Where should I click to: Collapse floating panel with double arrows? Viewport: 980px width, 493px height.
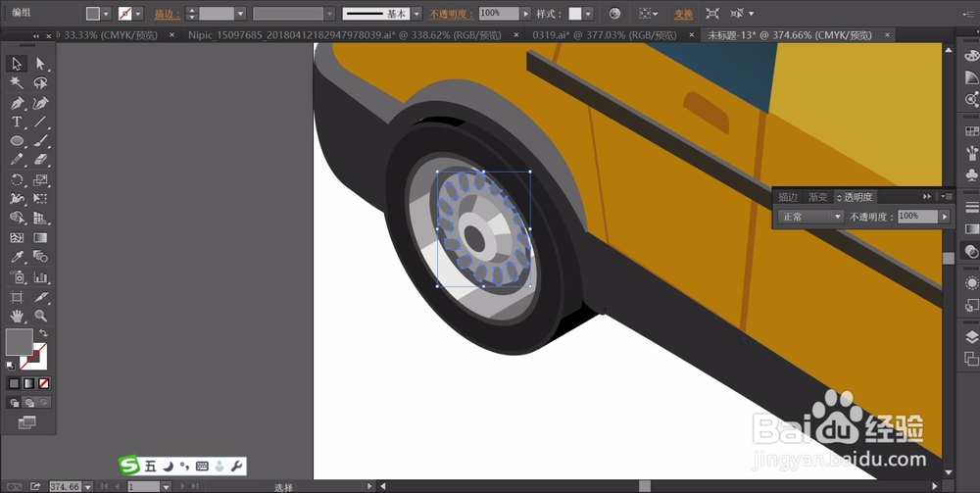click(x=927, y=196)
